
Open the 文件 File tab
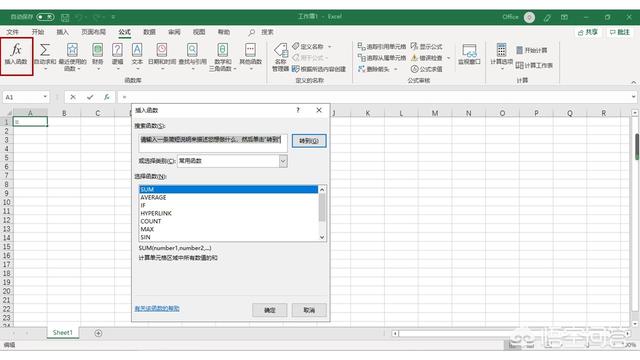12,32
